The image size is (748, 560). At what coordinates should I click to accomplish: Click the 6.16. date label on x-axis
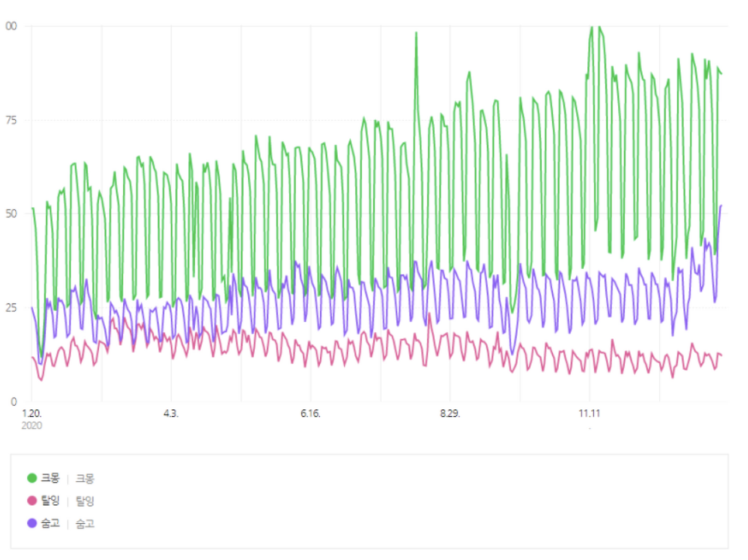pos(310,413)
